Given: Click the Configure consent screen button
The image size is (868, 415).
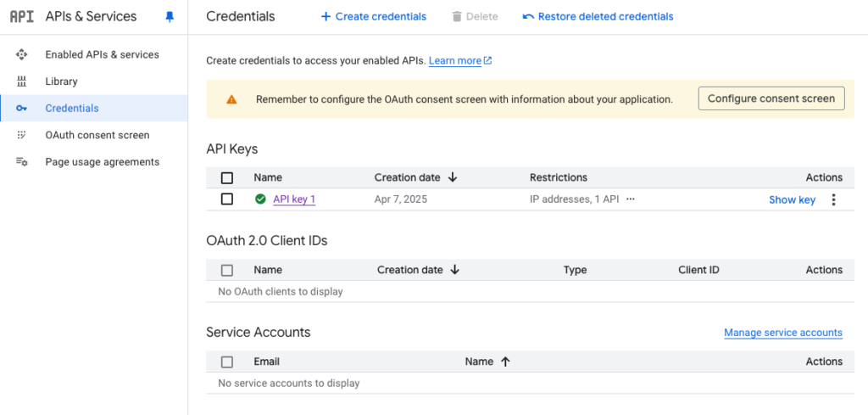Looking at the screenshot, I should [x=771, y=98].
